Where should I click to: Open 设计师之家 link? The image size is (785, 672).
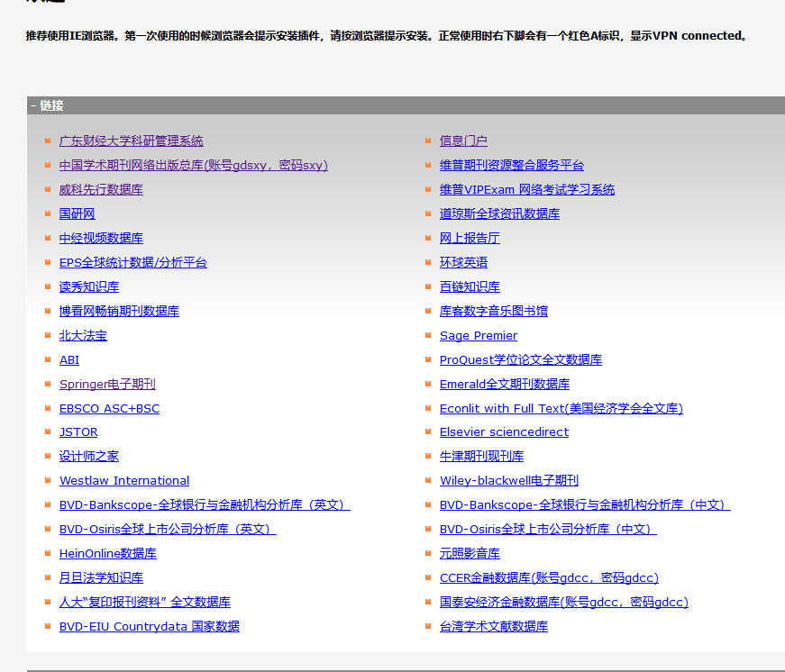[x=89, y=457]
